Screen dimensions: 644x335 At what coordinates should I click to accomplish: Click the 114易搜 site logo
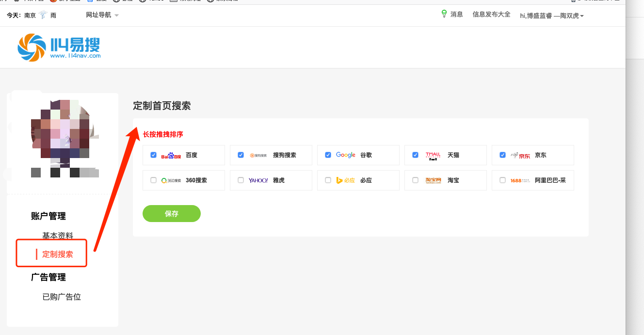(x=59, y=48)
